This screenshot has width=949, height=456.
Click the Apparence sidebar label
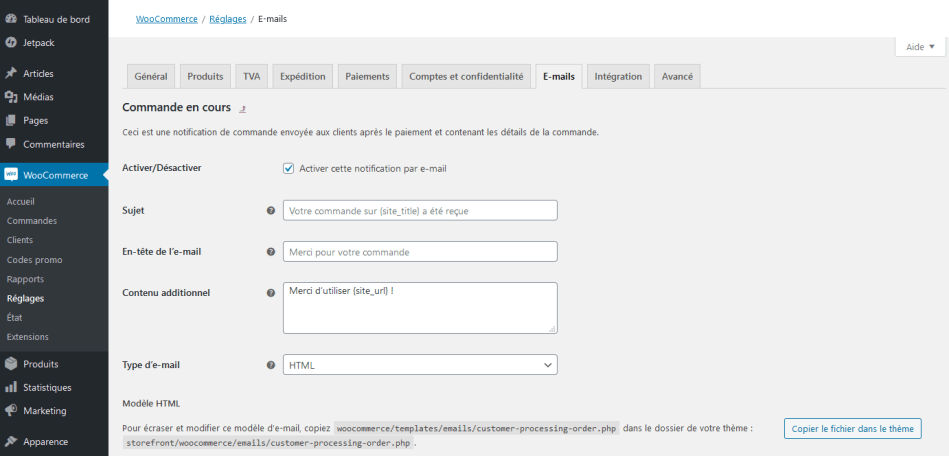45,441
